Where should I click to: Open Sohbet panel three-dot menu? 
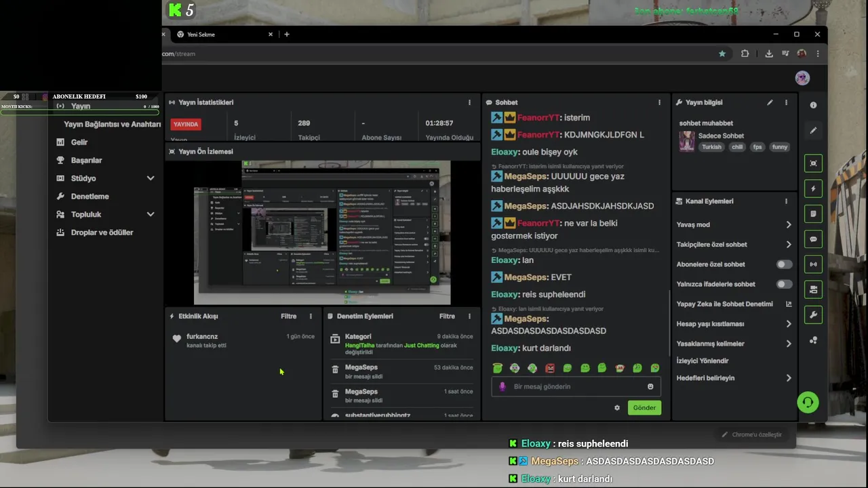pos(659,102)
